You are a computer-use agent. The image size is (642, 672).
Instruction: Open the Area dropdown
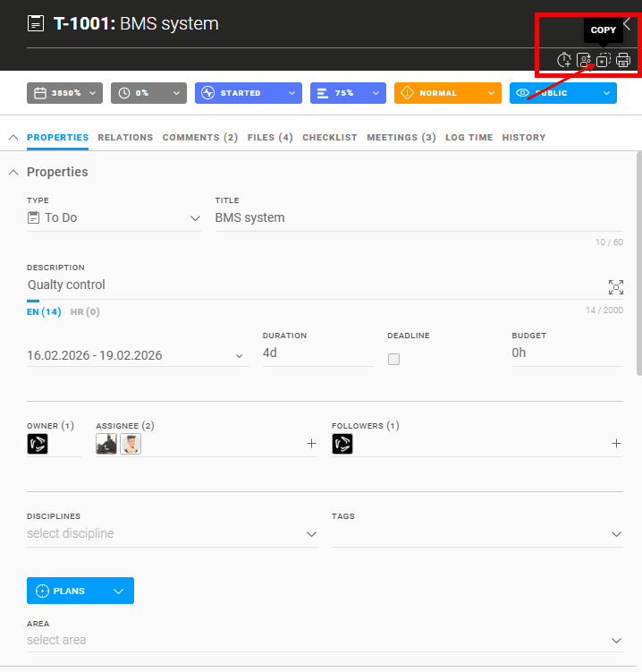pyautogui.click(x=325, y=641)
